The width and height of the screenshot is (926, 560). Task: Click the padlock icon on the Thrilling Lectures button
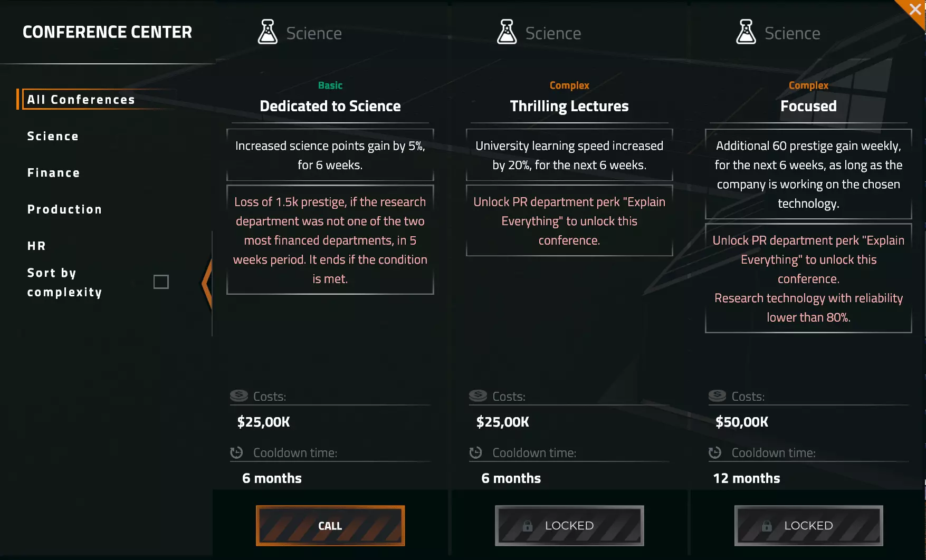[x=527, y=526]
